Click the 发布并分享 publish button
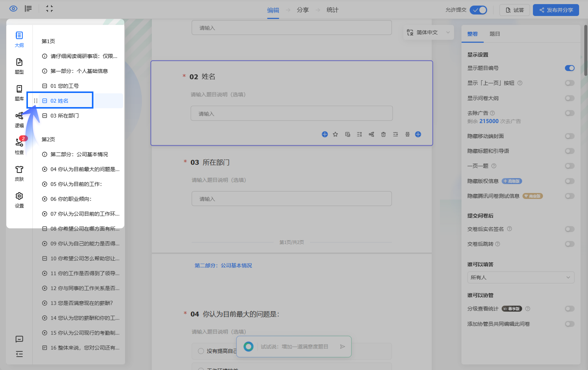 tap(556, 10)
